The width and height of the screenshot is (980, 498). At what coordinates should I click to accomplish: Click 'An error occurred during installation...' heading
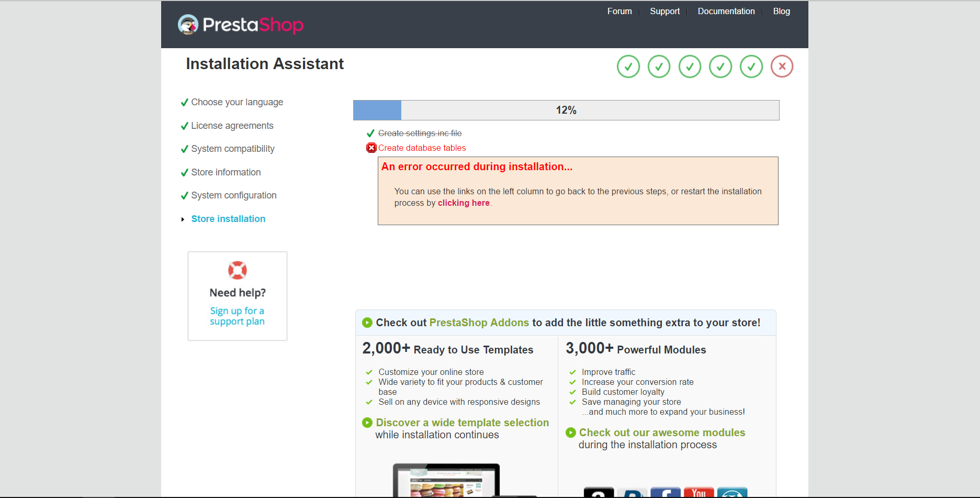477,167
